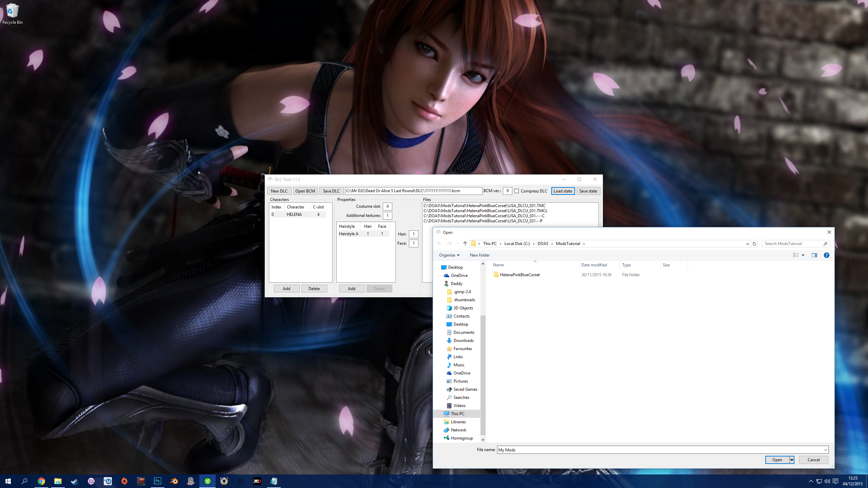868x488 pixels.
Task: Select Saved Games in navigation tree
Action: [465, 389]
